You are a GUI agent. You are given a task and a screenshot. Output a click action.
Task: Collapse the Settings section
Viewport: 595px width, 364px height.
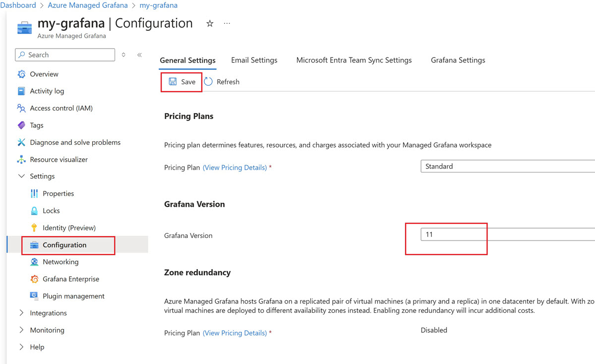[x=21, y=177]
